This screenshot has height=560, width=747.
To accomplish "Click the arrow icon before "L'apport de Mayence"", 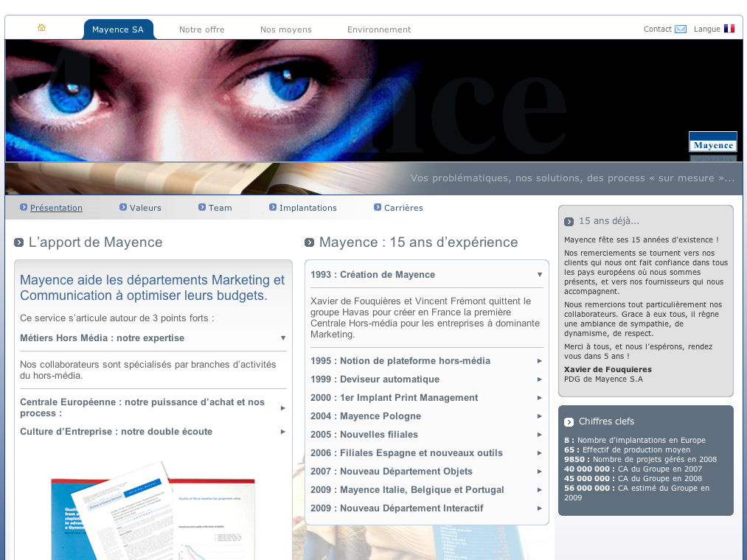I will click(x=18, y=242).
